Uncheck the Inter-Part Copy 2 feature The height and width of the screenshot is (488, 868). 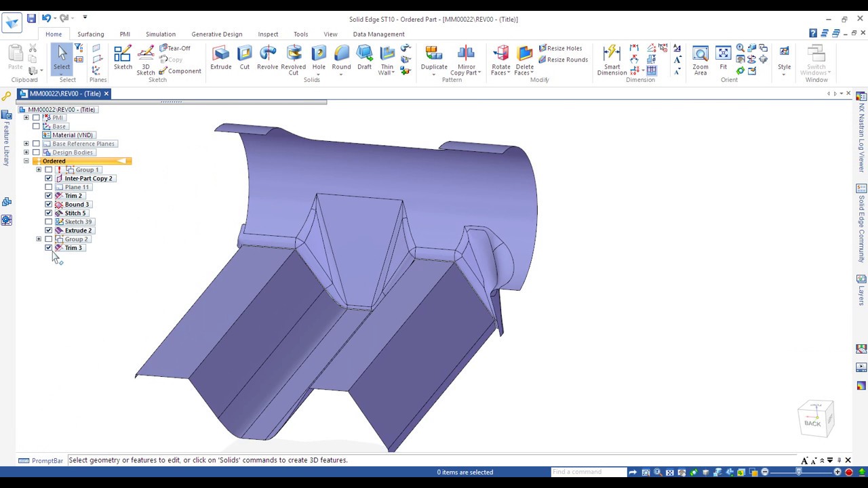click(x=48, y=178)
